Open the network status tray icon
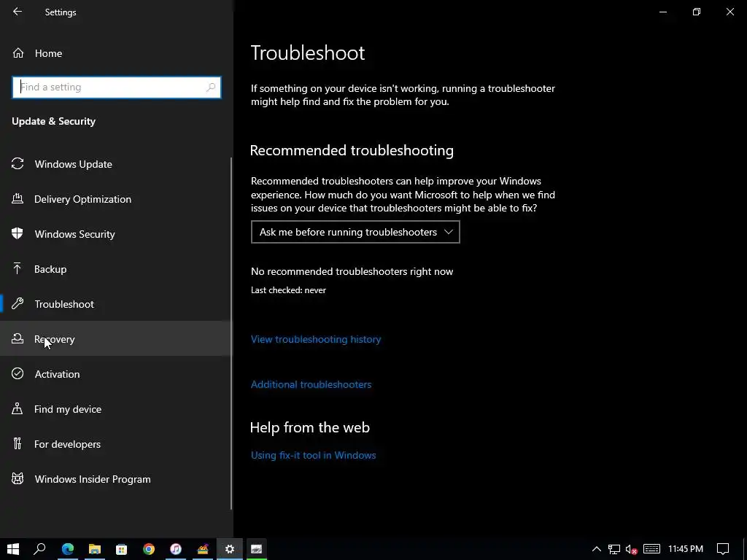The image size is (747, 560). click(x=614, y=549)
